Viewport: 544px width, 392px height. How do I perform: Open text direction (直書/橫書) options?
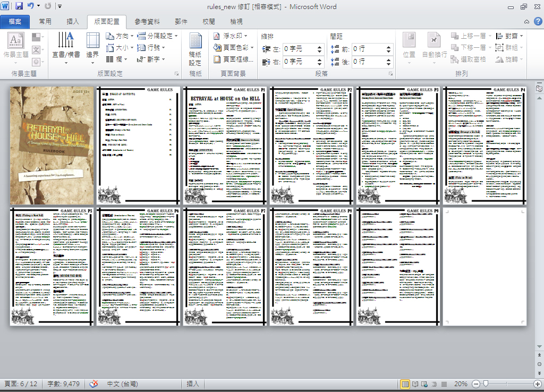click(66, 48)
